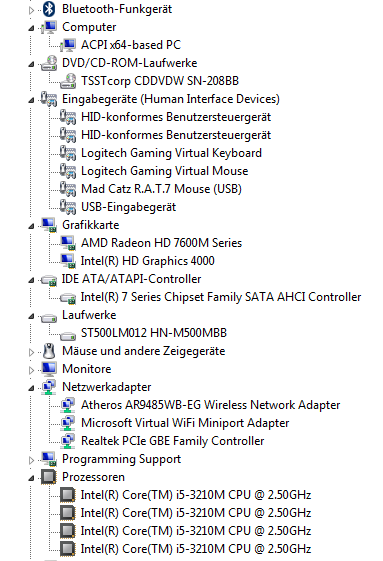Select Mad Catz R.A.T.7 Mouse (USB)
Viewport: 383px width, 561px height.
point(161,189)
